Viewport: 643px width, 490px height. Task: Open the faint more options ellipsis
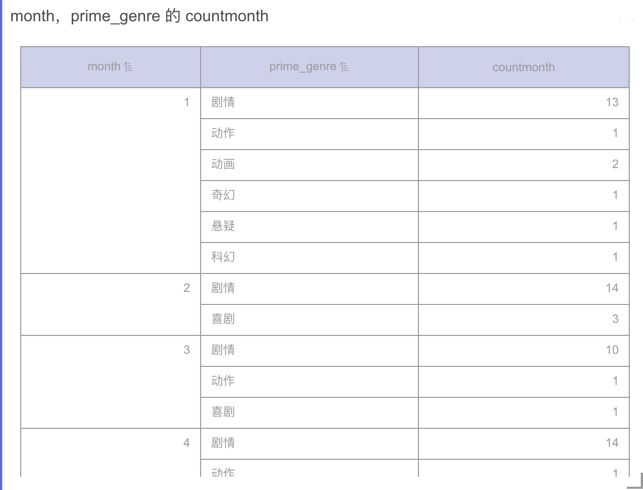click(x=626, y=17)
